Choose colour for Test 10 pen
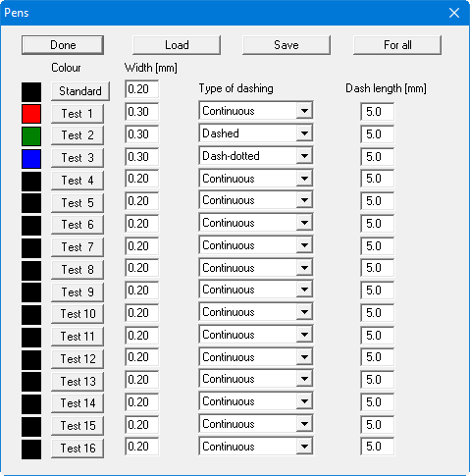 (78, 314)
